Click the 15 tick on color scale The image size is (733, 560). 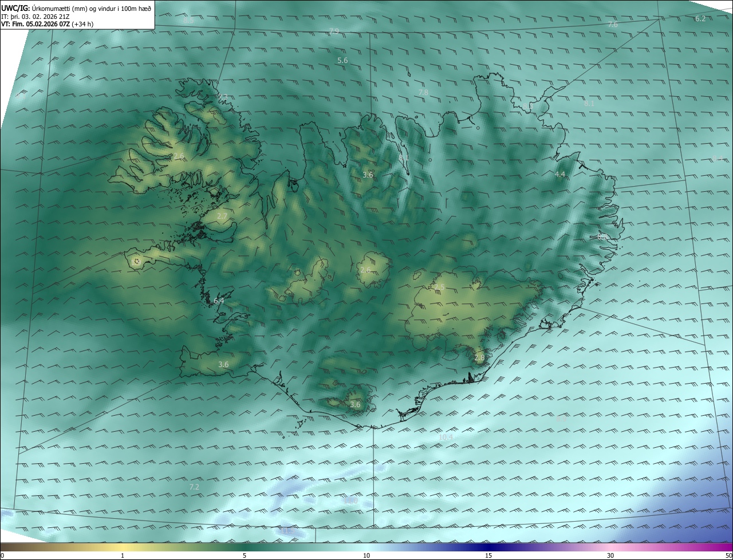[x=488, y=555]
